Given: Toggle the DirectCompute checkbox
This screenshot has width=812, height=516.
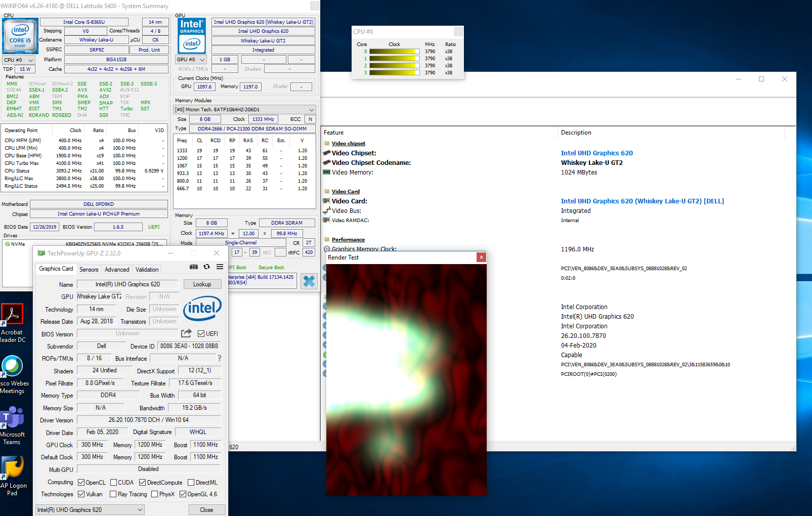Looking at the screenshot, I should pyautogui.click(x=142, y=482).
